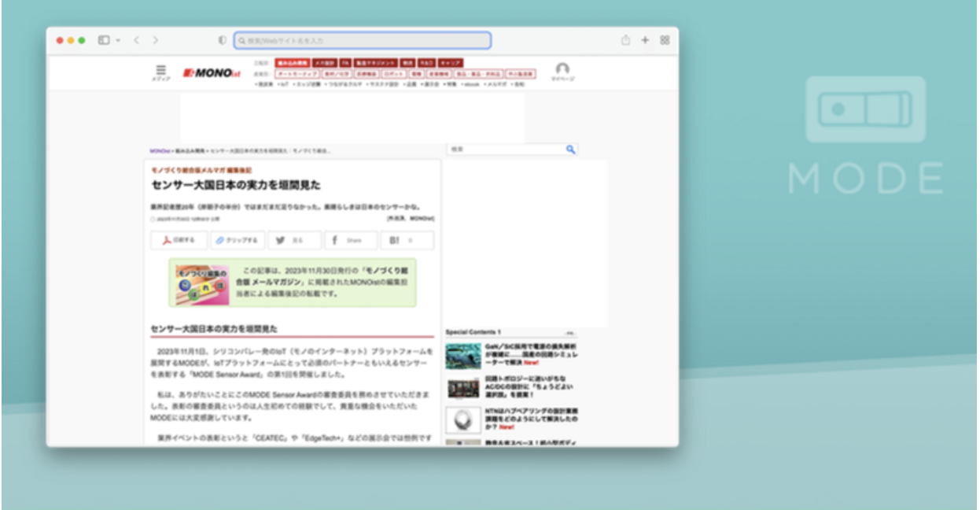Expand the sidebar dropdown arrow
This screenshot has width=980, height=510.
click(x=118, y=40)
